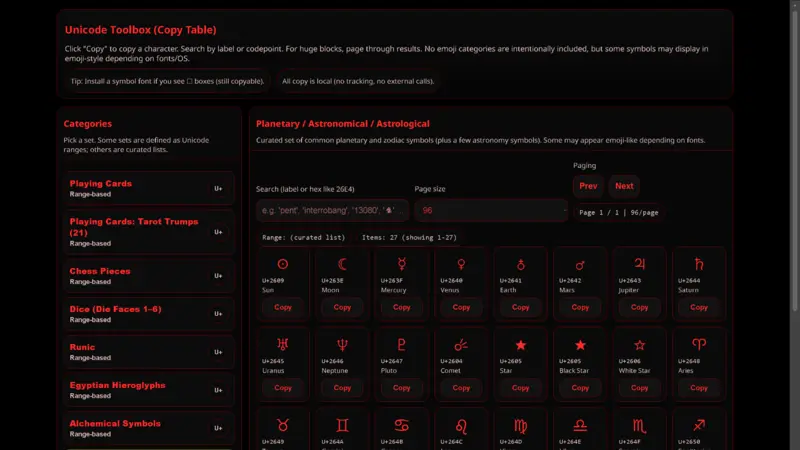Screen dimensions: 800x450
Task: Copy the Comet character
Action: pyautogui.click(x=461, y=388)
